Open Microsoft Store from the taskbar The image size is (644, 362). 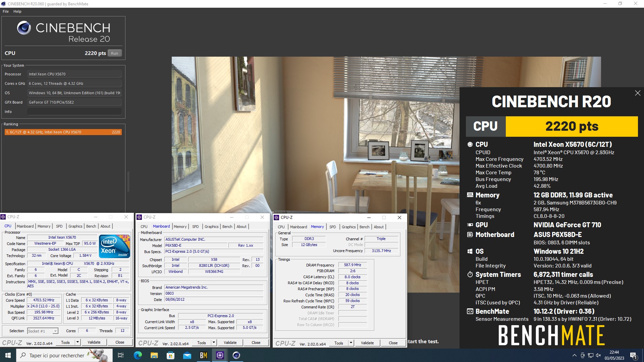point(170,355)
